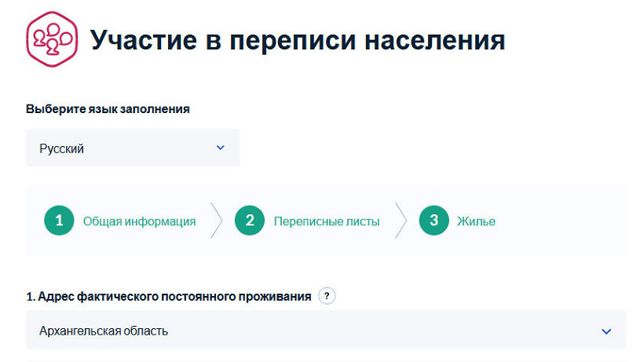644x362 pixels.
Task: Click the Участие в переписи населения heading
Action: click(x=298, y=40)
